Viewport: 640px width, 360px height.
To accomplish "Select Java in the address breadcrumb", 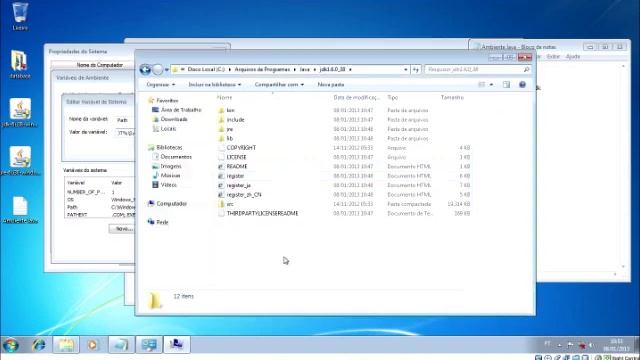I will (x=304, y=70).
